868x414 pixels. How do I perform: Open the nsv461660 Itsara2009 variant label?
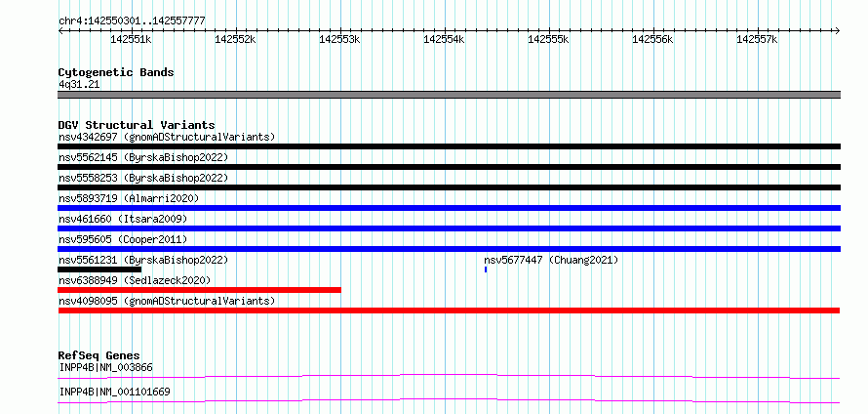pyautogui.click(x=123, y=219)
